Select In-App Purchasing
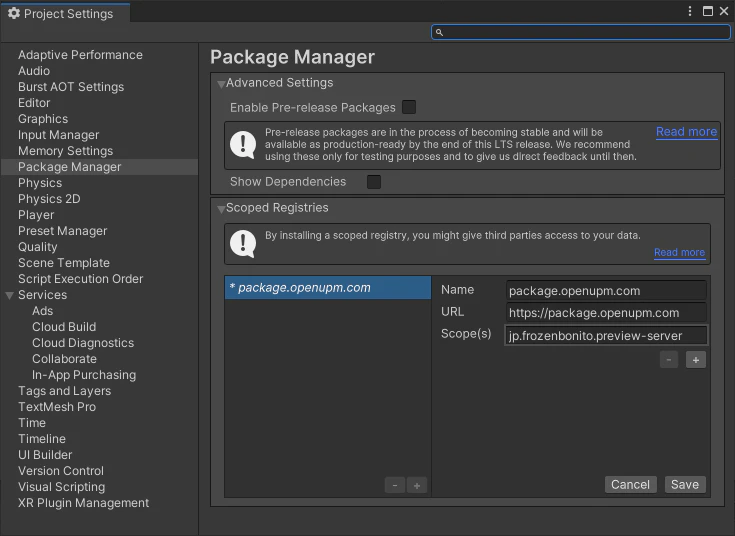Screen dimensions: 735x536 84,375
